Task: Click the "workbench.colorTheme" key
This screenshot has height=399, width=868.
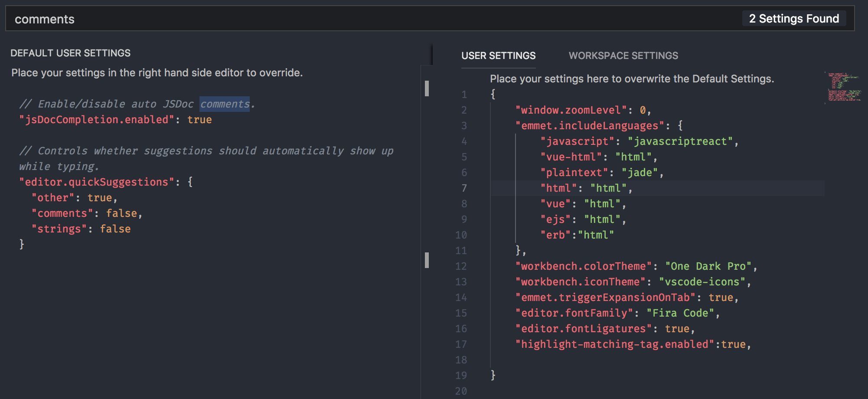Action: [583, 266]
